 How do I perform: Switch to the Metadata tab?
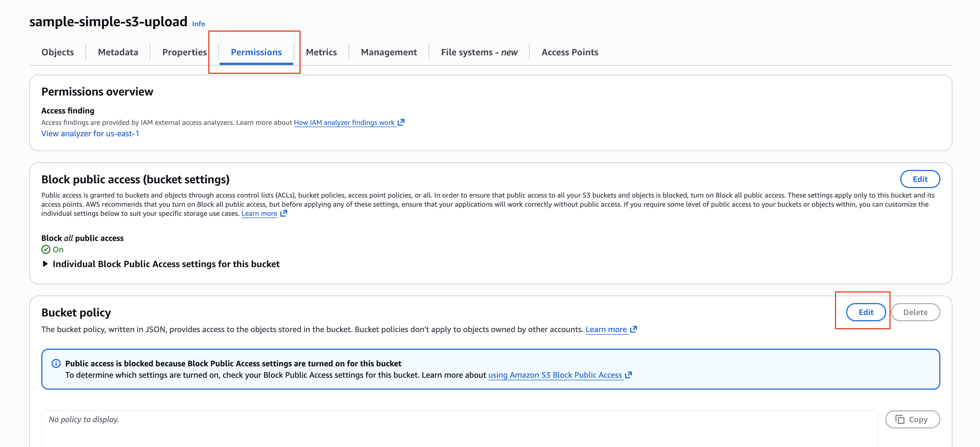[x=118, y=52]
